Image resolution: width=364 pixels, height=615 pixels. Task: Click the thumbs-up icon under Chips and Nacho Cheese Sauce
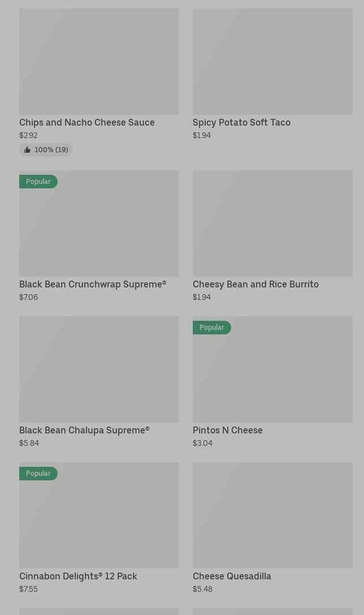(x=27, y=150)
